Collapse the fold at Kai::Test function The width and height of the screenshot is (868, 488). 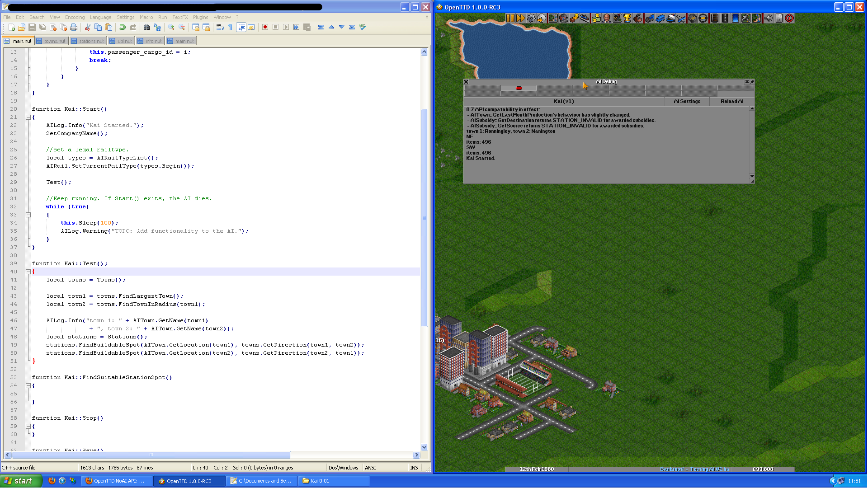click(28, 272)
